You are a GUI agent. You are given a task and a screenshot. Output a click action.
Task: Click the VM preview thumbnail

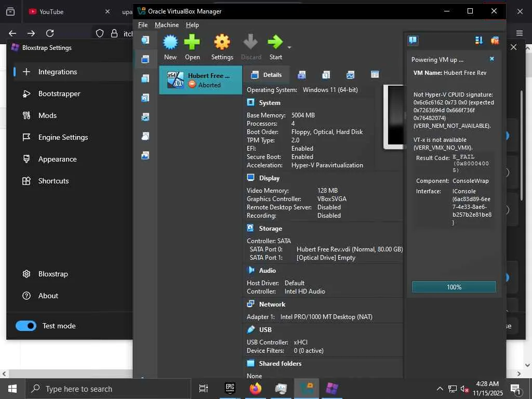coord(394,117)
